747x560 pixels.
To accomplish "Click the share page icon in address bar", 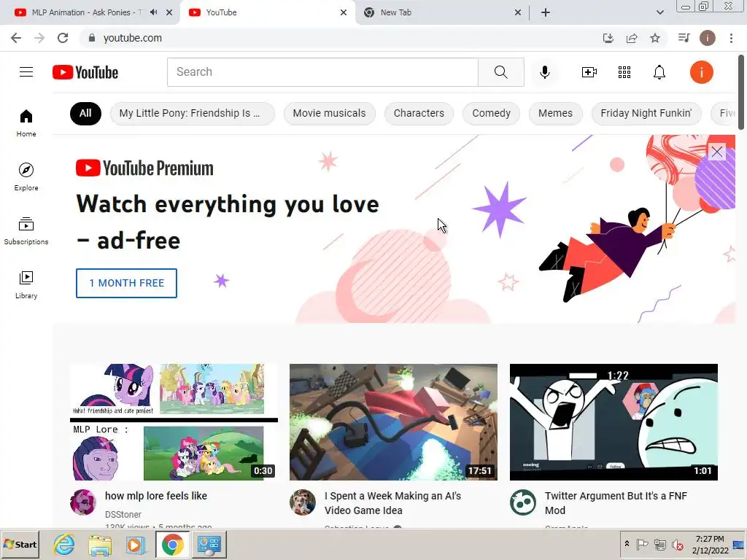I will coord(632,38).
